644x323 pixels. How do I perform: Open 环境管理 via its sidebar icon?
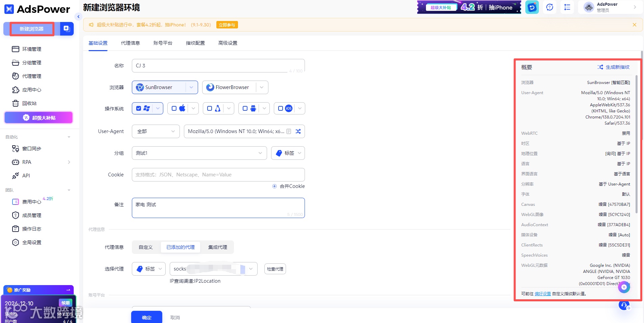(16, 49)
